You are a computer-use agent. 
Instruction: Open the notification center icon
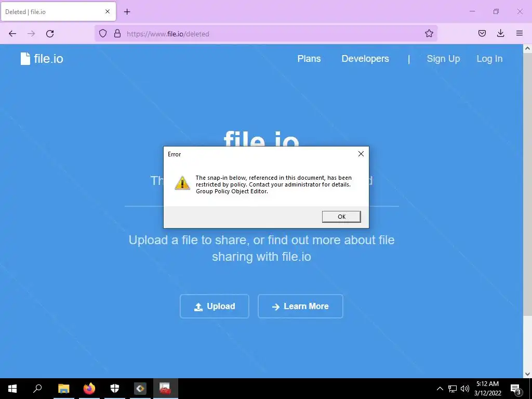[x=516, y=389]
